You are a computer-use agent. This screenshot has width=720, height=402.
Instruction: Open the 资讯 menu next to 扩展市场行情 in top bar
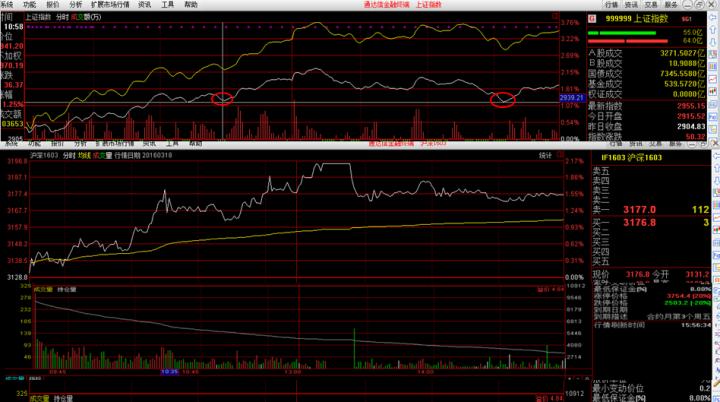(145, 5)
